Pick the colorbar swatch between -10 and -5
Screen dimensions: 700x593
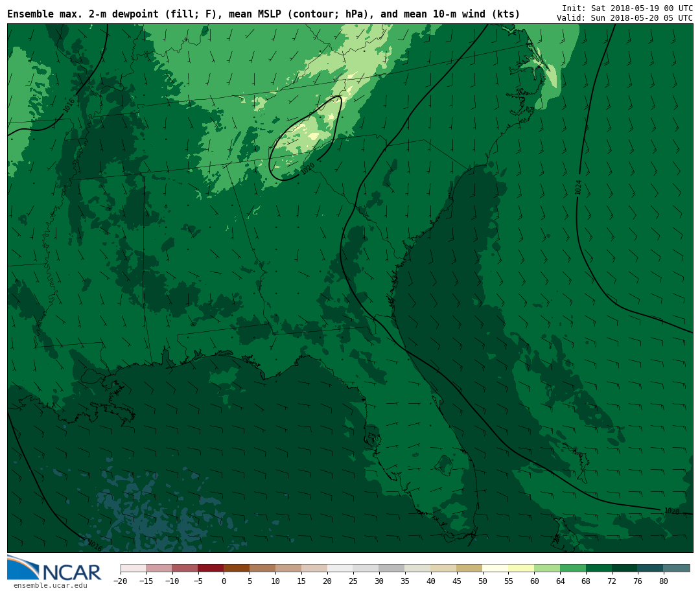click(185, 568)
